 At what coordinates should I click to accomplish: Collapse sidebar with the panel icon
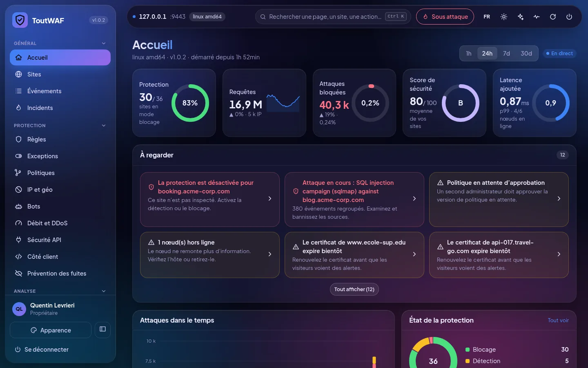click(x=102, y=329)
